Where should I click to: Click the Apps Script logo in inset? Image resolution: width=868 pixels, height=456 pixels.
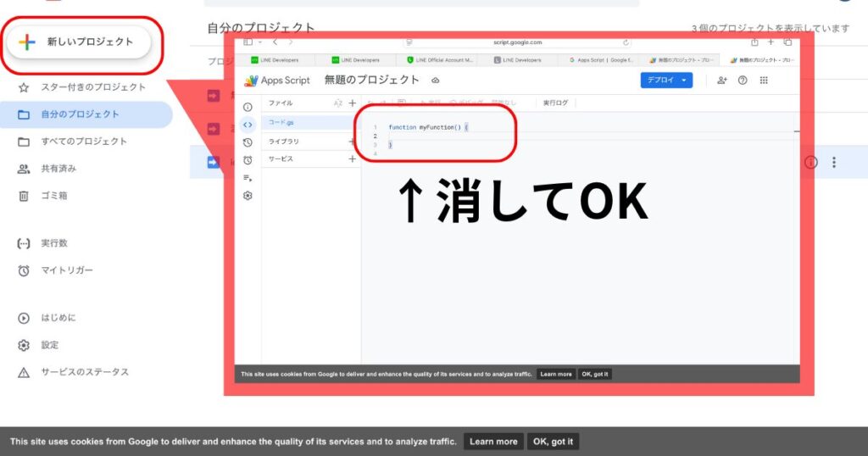(x=277, y=81)
